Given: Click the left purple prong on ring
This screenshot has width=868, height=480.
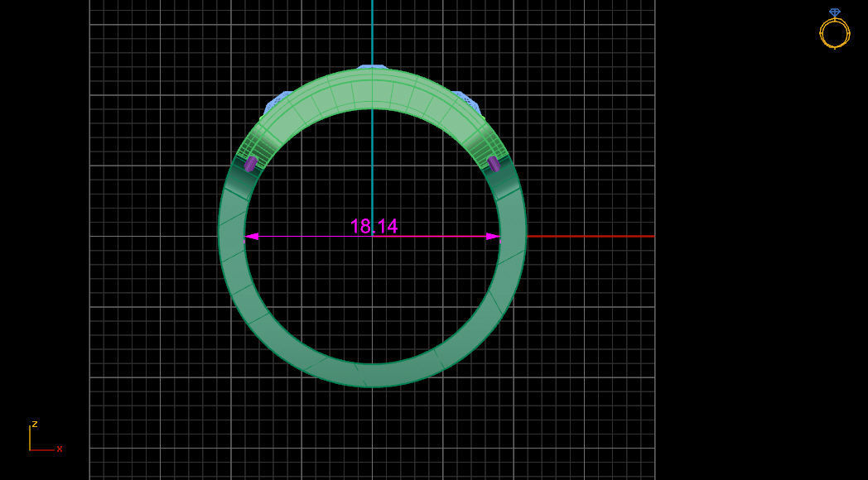Looking at the screenshot, I should click(x=251, y=164).
